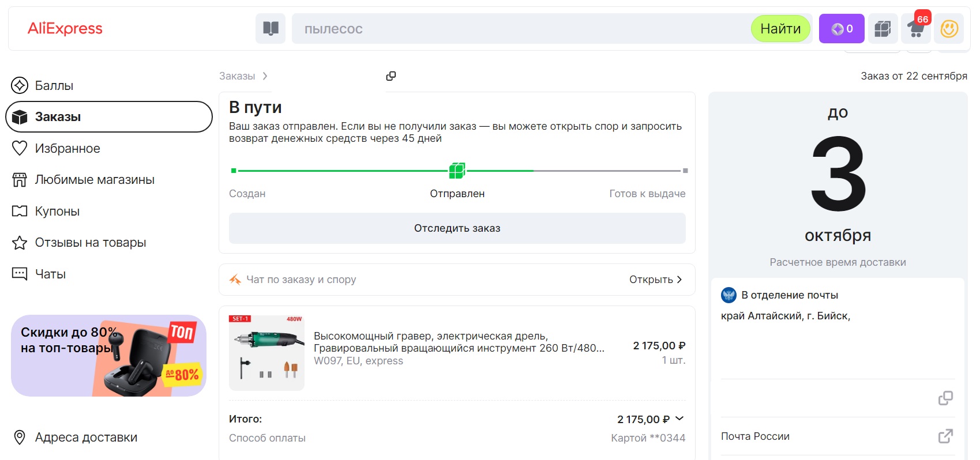Click the orange chat icon for order dispute
This screenshot has width=980, height=460.
click(235, 280)
